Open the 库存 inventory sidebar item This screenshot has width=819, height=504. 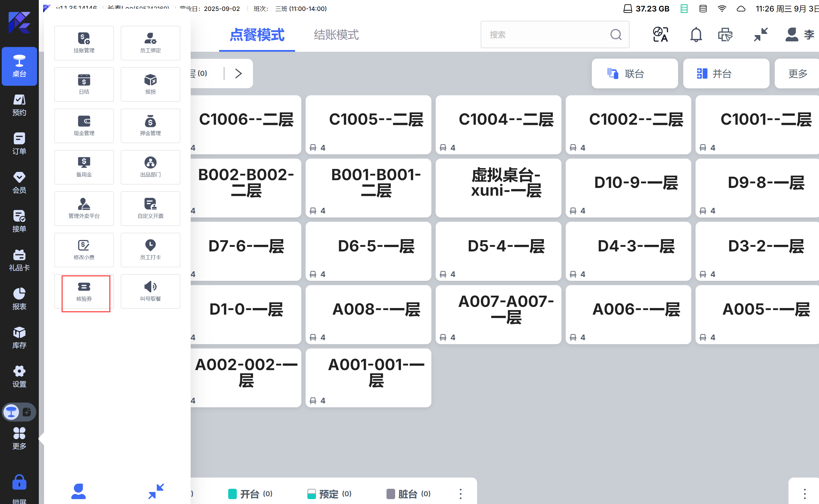19,338
